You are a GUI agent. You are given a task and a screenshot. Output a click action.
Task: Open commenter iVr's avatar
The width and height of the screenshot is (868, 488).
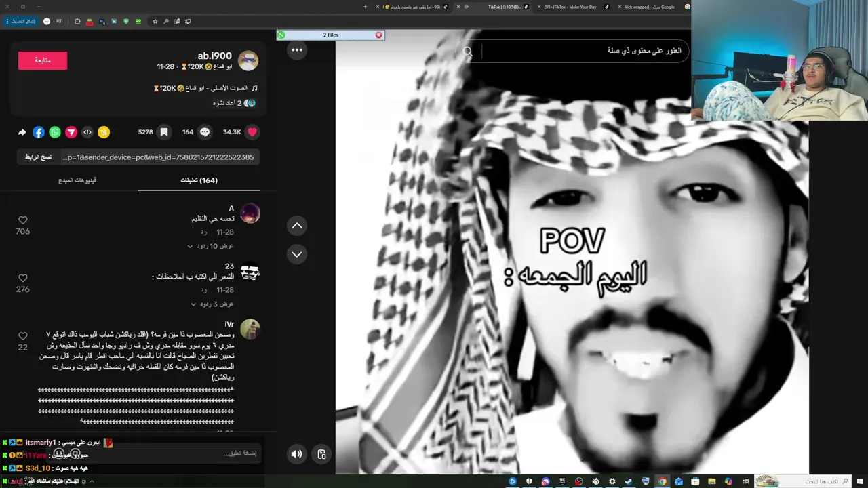[250, 329]
